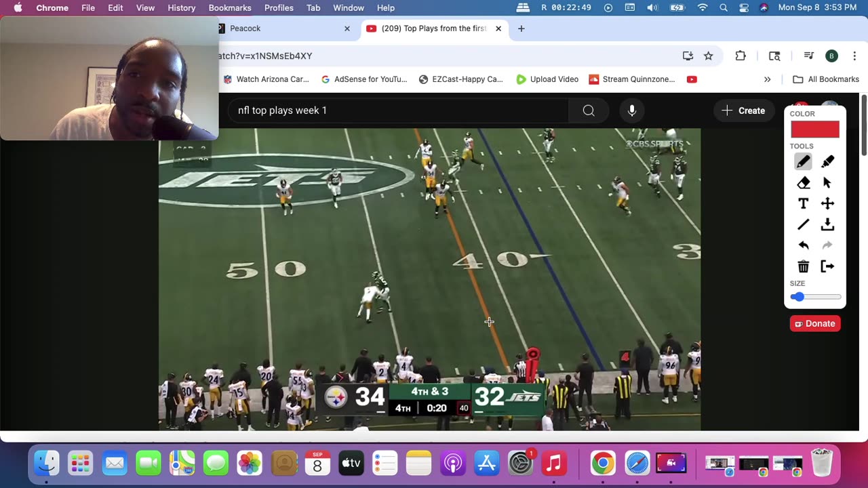Open the Calendar app in Dock
The width and height of the screenshot is (868, 488).
pos(317,464)
